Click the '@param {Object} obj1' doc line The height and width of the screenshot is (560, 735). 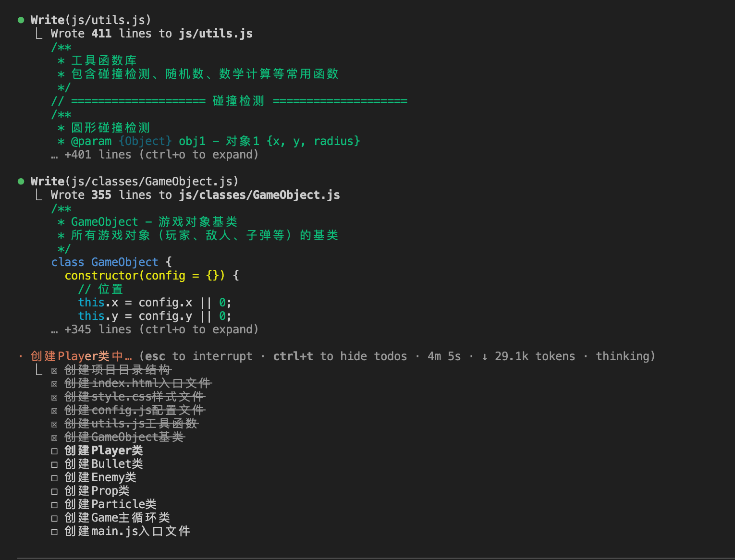(208, 141)
